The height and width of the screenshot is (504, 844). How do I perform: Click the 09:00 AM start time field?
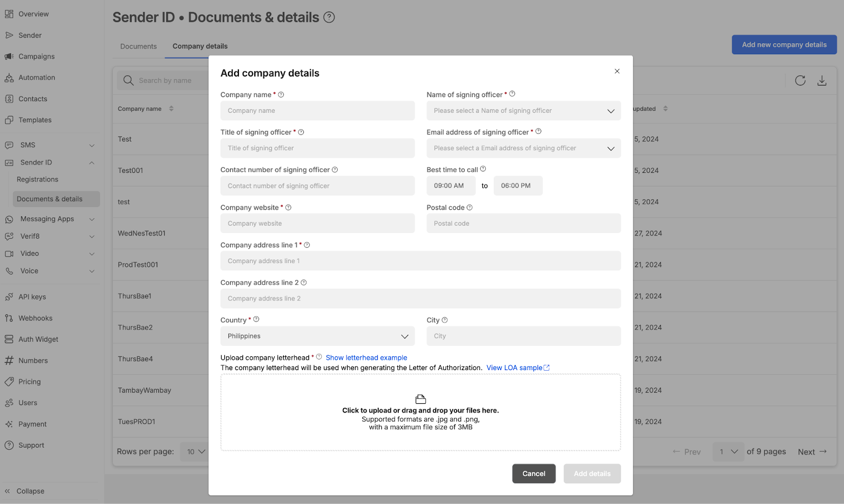(x=450, y=186)
